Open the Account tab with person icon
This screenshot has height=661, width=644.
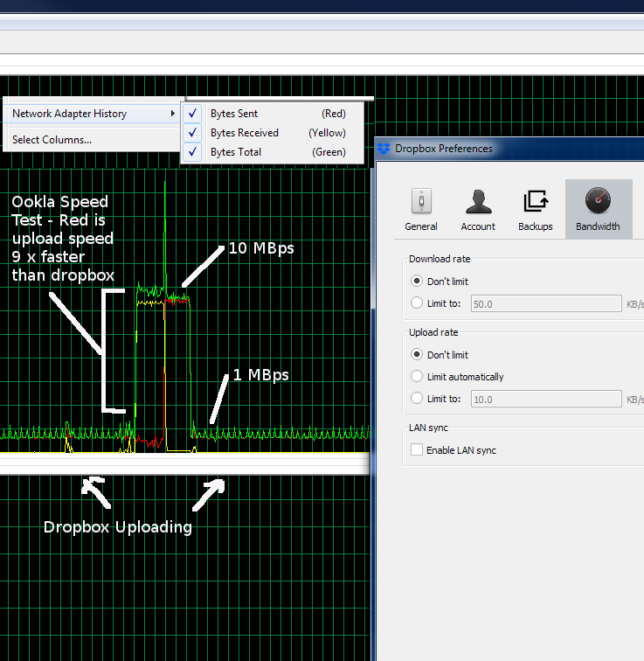click(478, 209)
